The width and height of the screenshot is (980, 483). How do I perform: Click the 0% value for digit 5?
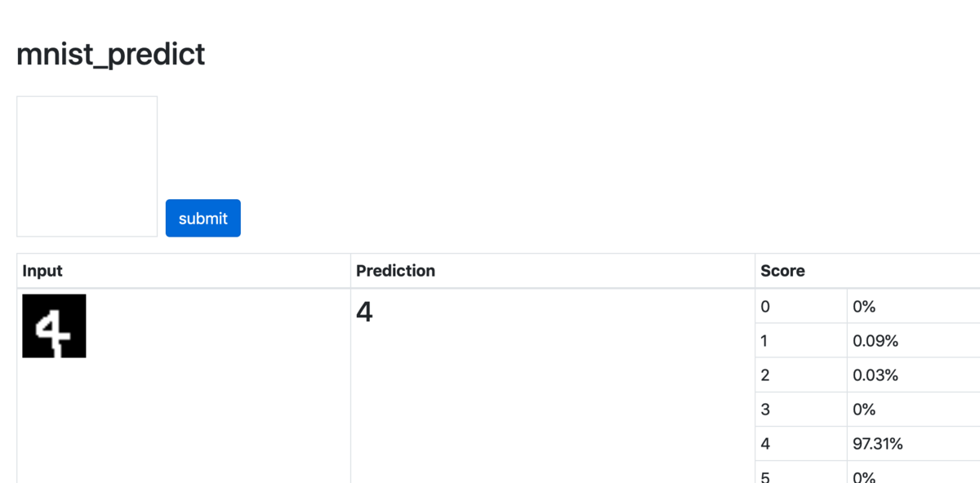864,476
